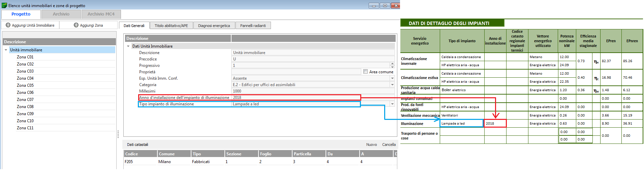Open Tipo impianto di illuminazione dropdown
Viewport: 644px width, 181px height.
pos(392,104)
